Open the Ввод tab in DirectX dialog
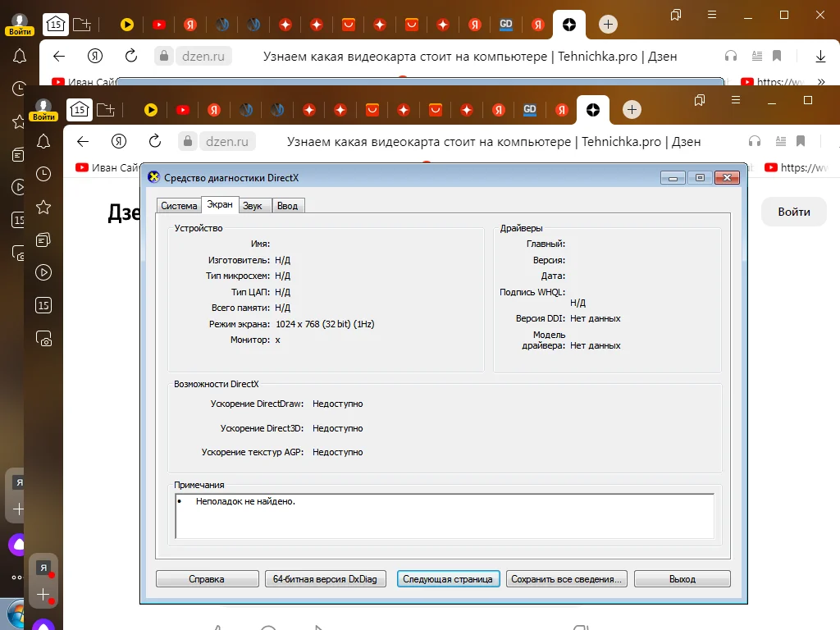 (x=288, y=206)
